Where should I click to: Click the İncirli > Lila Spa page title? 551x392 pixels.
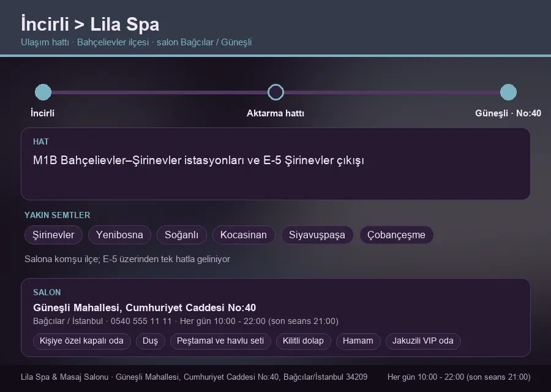pos(90,24)
